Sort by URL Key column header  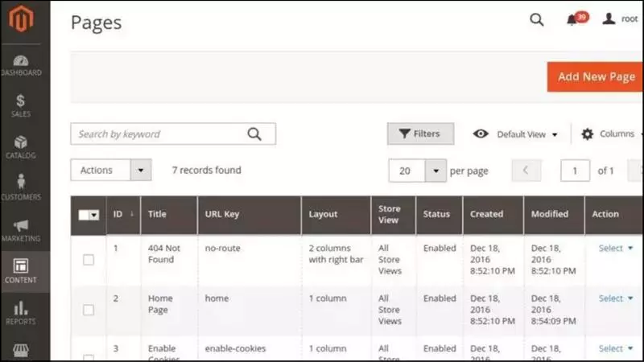coord(250,214)
